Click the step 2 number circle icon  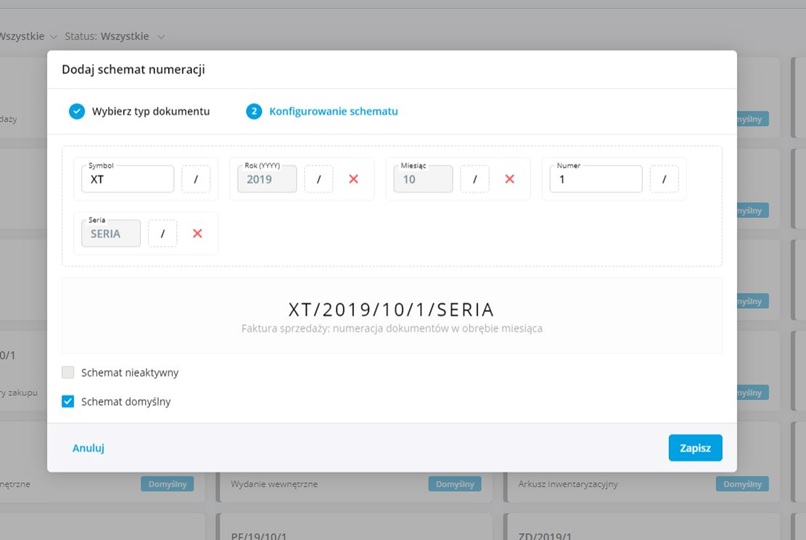coord(253,111)
